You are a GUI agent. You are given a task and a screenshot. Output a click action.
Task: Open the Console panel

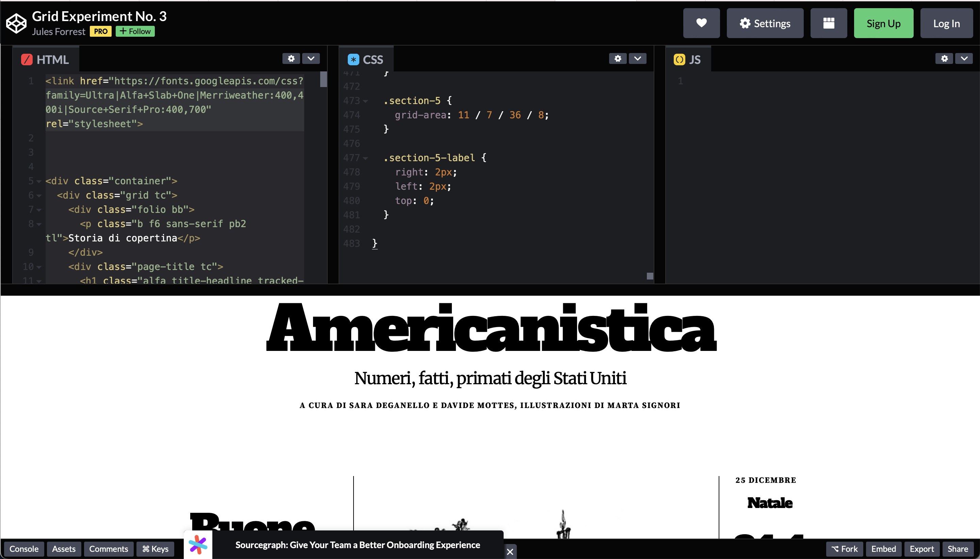coord(24,549)
